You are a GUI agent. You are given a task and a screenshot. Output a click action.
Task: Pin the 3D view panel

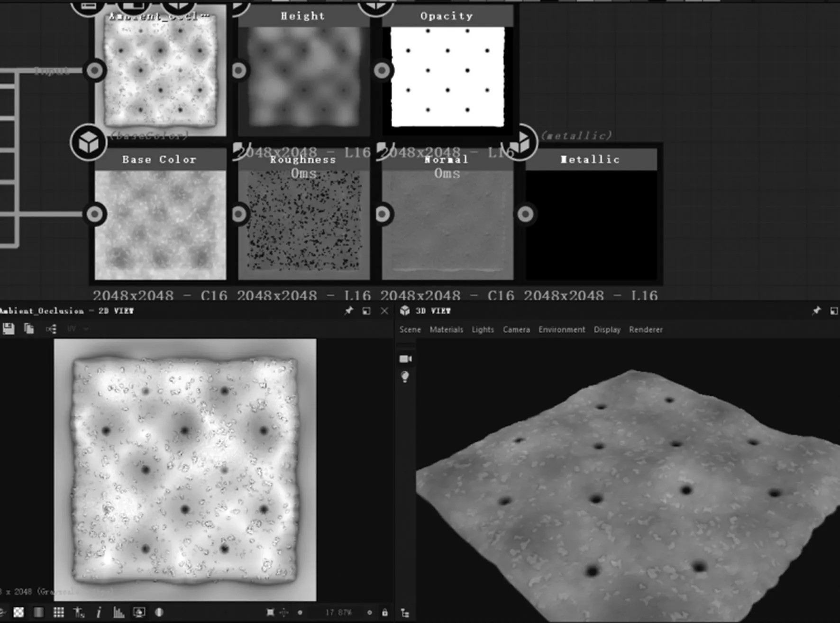coord(816,311)
